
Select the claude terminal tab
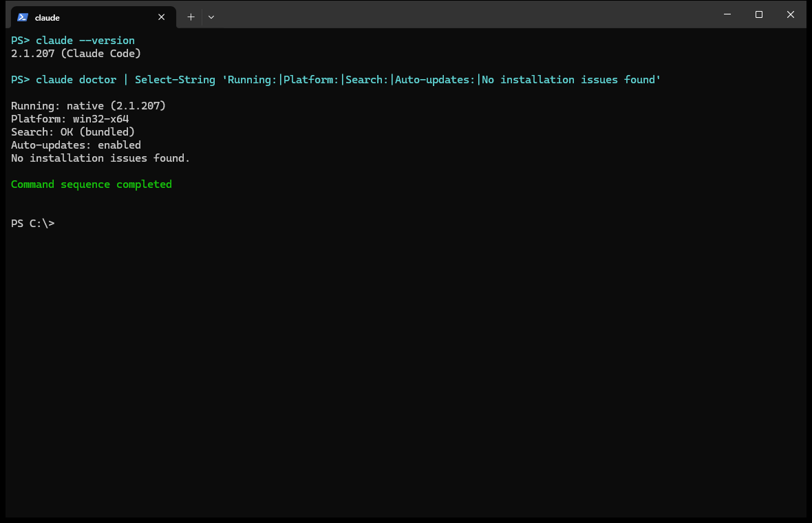click(93, 17)
